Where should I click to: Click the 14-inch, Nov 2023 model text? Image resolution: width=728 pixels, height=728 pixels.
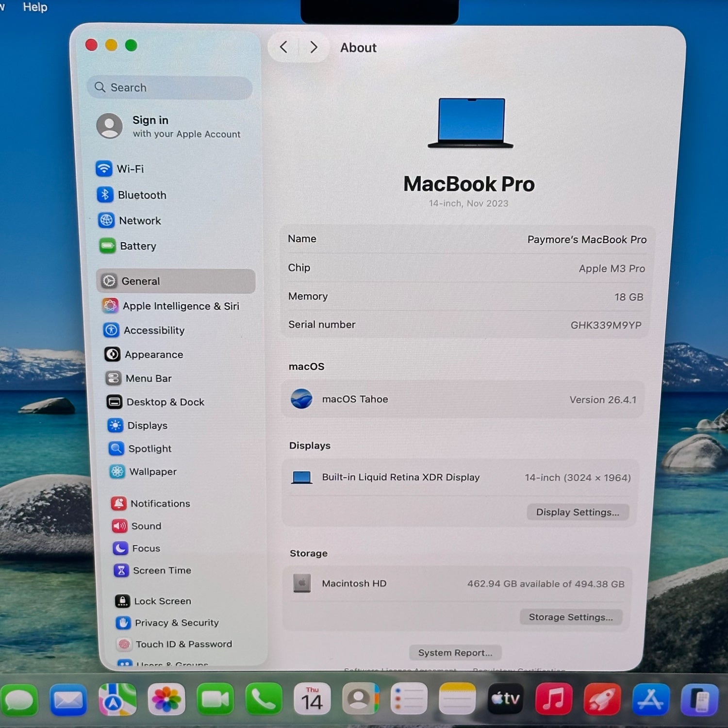[x=468, y=203]
